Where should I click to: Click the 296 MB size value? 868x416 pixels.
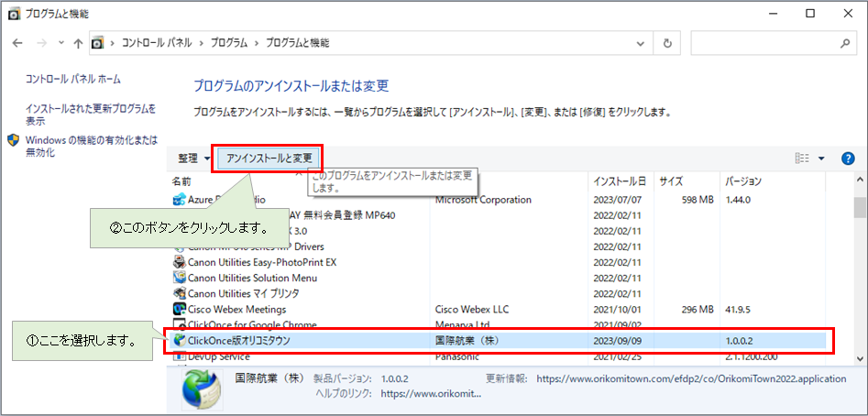tap(697, 309)
